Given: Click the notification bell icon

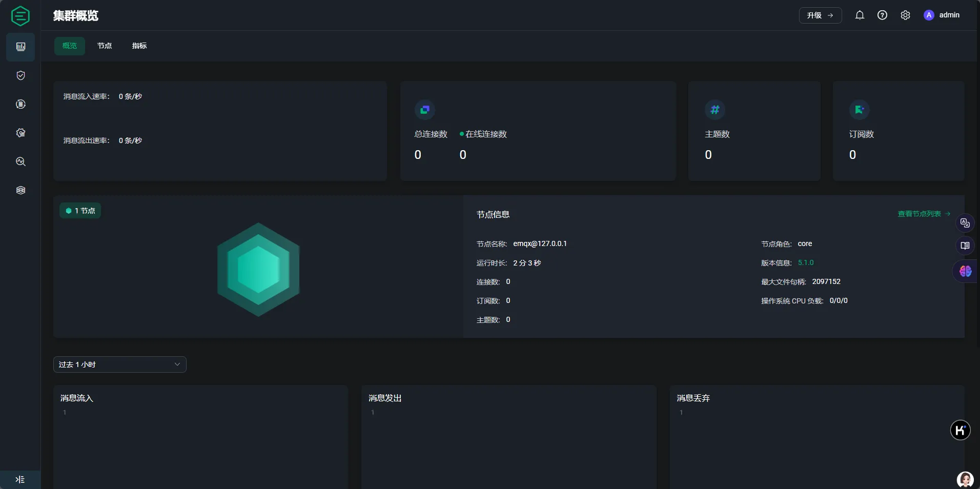Looking at the screenshot, I should pyautogui.click(x=860, y=15).
